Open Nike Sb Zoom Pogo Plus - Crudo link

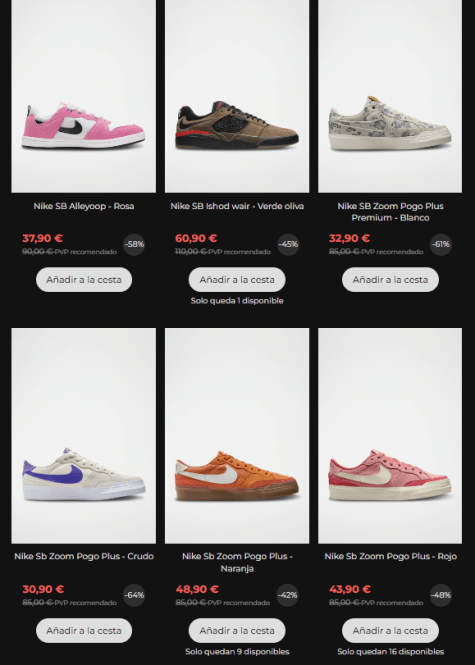click(x=84, y=556)
